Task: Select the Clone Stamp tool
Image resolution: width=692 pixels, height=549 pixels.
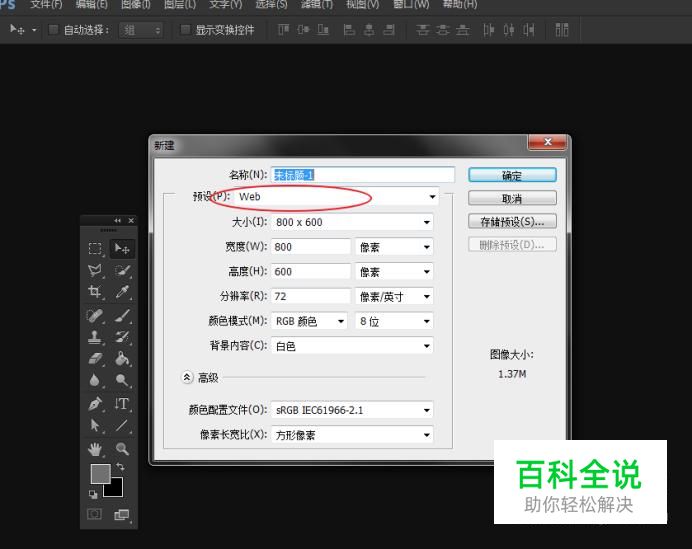Action: [95, 337]
